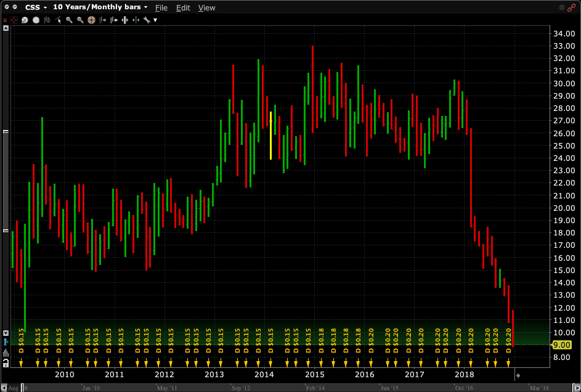Click the red X icon in toolbar
Image resolution: width=581 pixels, height=392 pixels.
click(5, 20)
